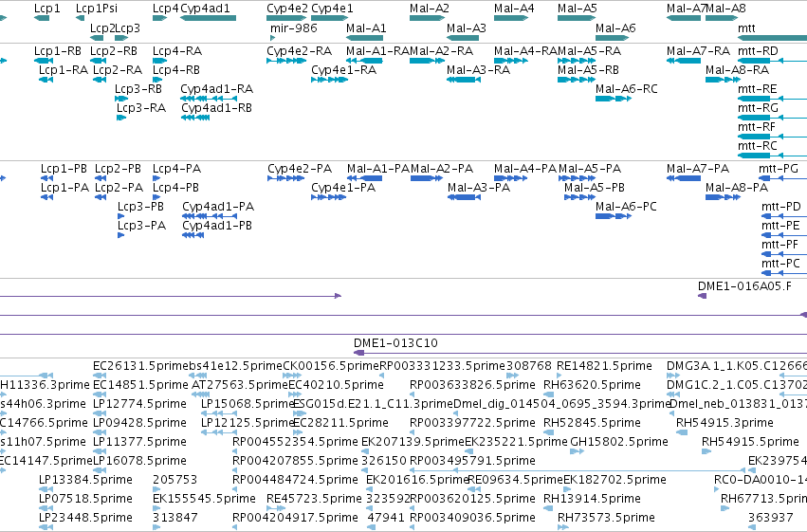Select the mtt-PD protein label
807x532 pixels.
click(x=780, y=207)
